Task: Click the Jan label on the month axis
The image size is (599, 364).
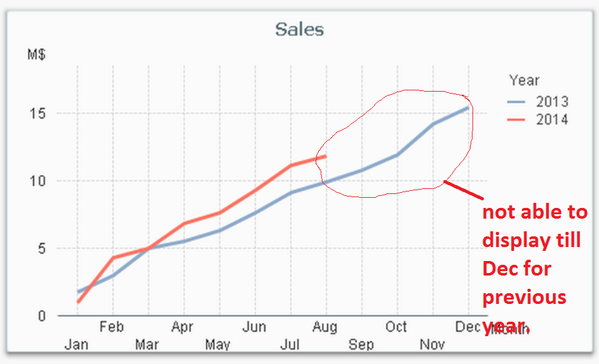Action: pos(77,344)
